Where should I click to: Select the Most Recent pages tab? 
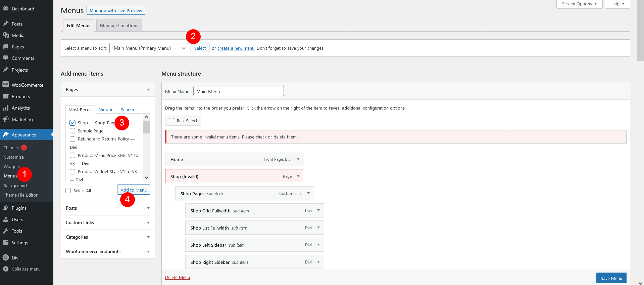81,110
